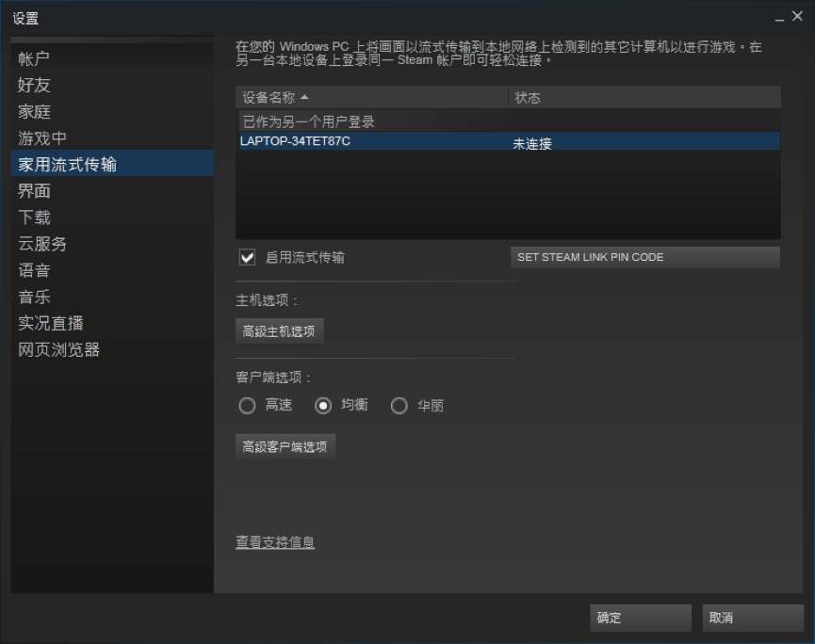选择"华丽"流式传输选项
The width and height of the screenshot is (815, 644).
tap(397, 405)
